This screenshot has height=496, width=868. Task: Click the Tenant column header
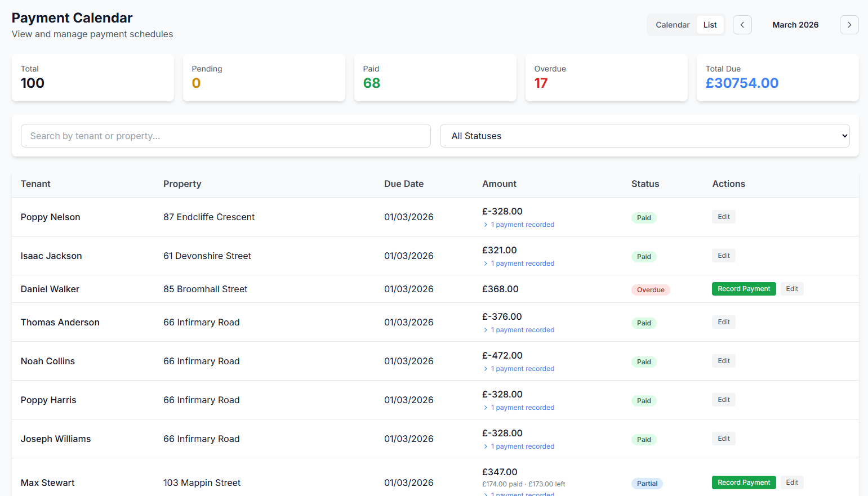point(35,184)
